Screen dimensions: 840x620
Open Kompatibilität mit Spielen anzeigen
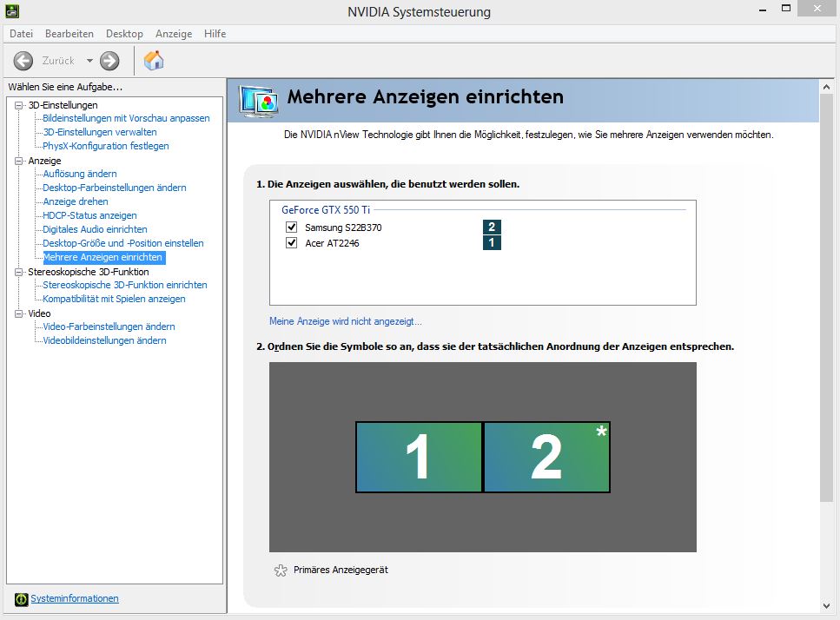click(x=114, y=300)
